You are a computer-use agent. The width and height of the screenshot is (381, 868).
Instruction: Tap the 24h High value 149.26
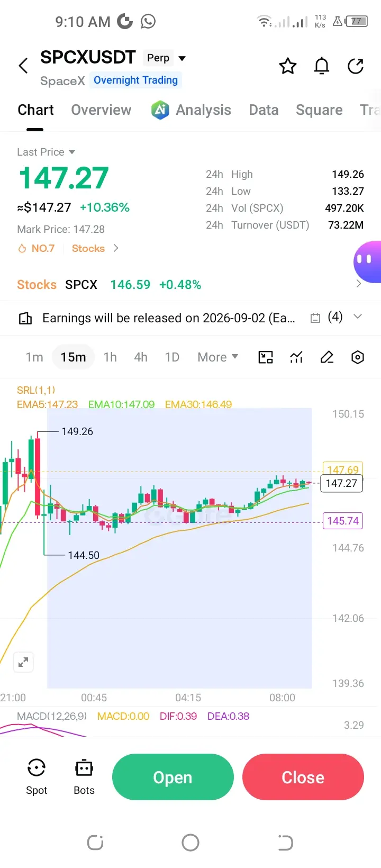pyautogui.click(x=348, y=174)
